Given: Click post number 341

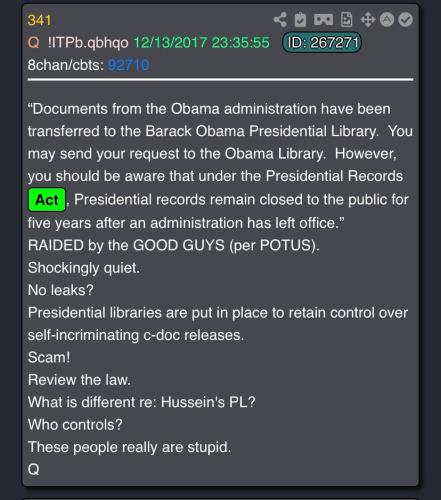Looking at the screenshot, I should click(39, 20).
